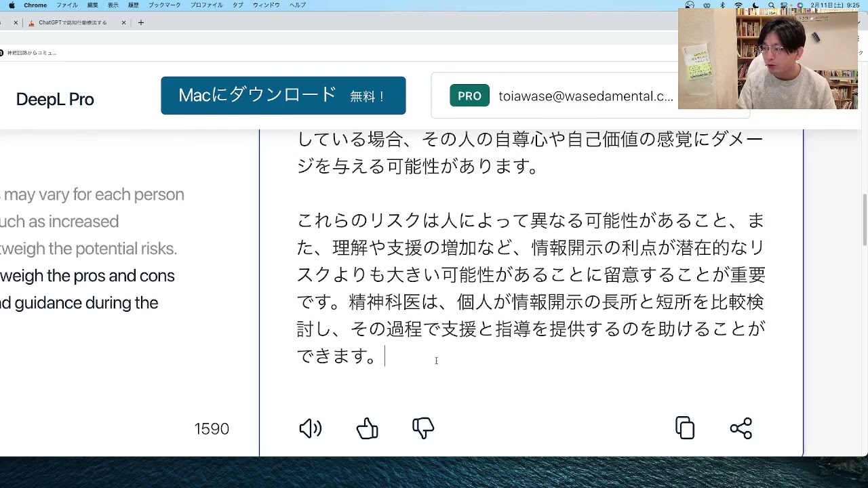The width and height of the screenshot is (868, 488).
Task: Open Control Center from menu bar
Action: coord(785,5)
